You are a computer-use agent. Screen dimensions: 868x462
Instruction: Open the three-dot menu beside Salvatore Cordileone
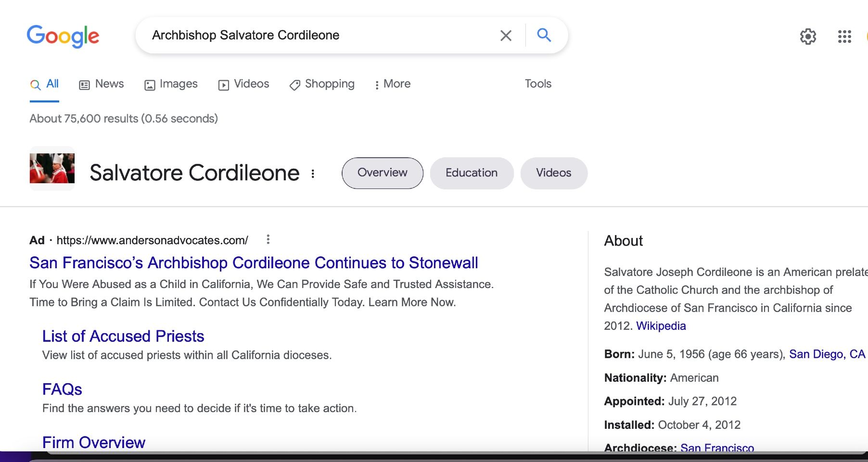tap(313, 174)
